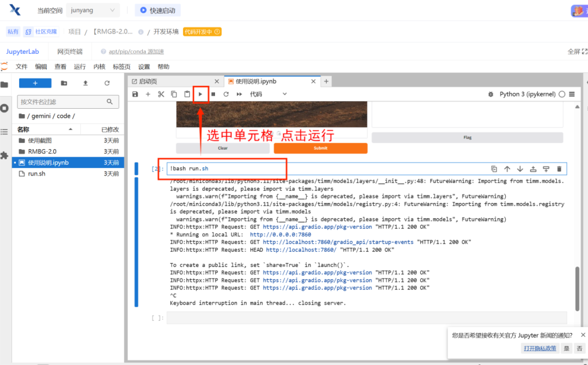Refresh the file browser list

pos(107,83)
